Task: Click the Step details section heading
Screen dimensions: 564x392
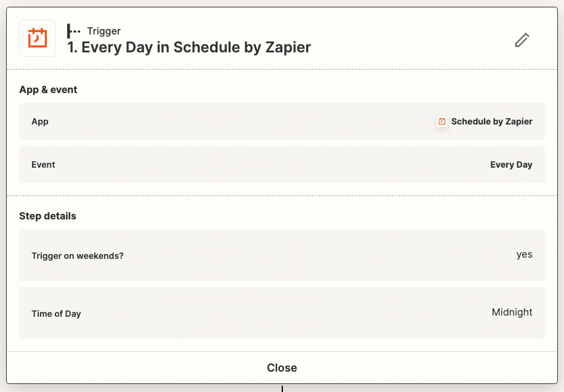Action: pos(47,216)
